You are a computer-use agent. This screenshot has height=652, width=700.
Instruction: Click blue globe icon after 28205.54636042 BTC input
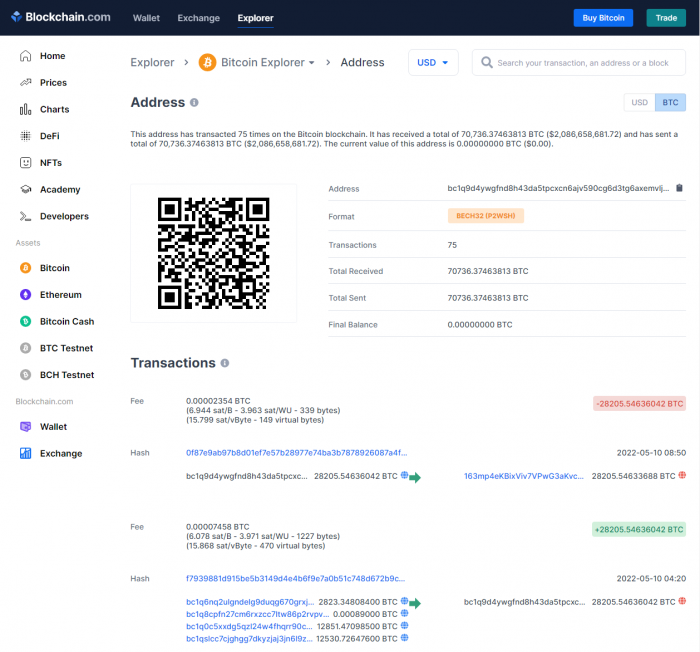404,475
